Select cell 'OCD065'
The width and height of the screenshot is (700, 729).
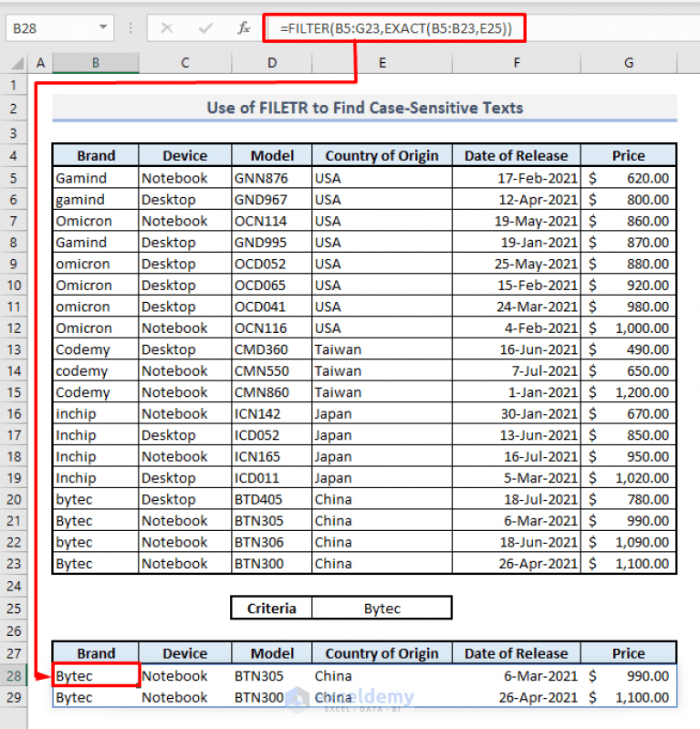tap(272, 286)
